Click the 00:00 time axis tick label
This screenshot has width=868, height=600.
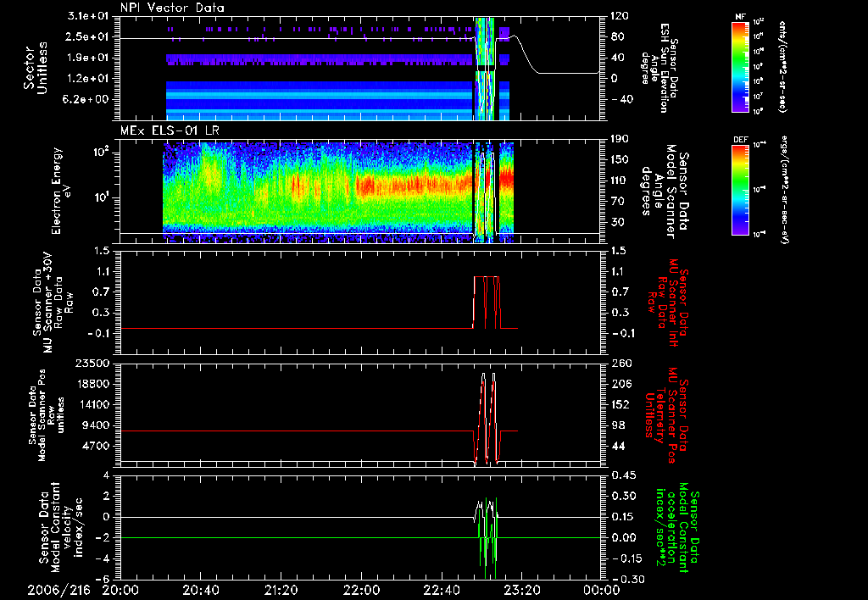603,590
